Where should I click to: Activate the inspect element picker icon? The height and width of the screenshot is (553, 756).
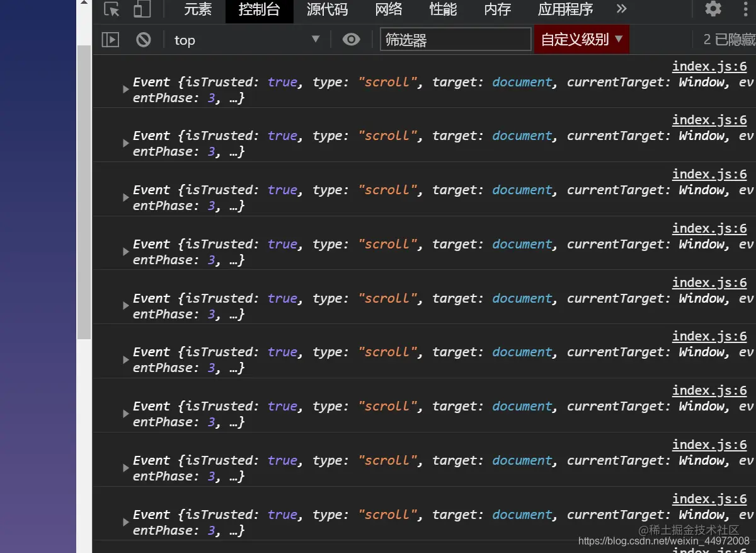click(x=112, y=9)
